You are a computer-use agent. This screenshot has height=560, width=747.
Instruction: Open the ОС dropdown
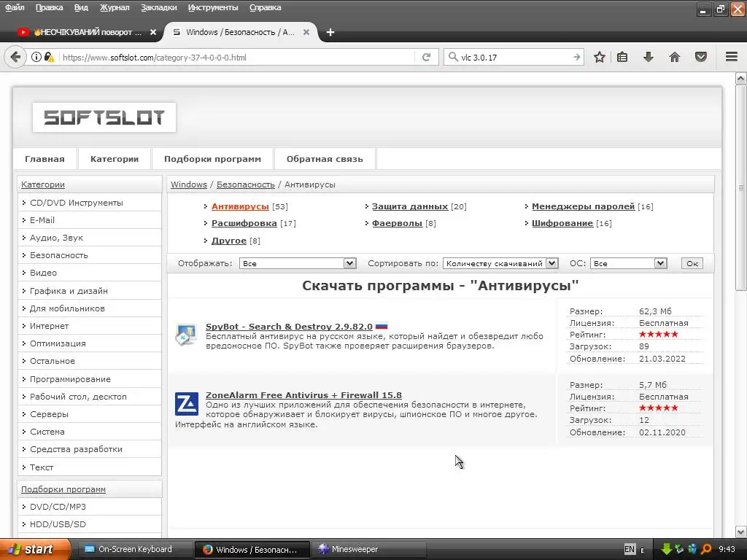628,263
